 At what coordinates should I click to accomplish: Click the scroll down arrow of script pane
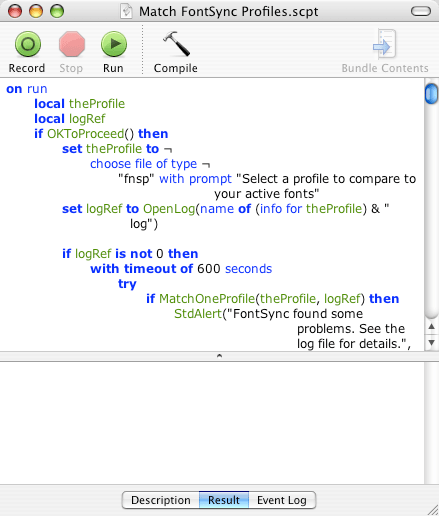click(x=431, y=342)
